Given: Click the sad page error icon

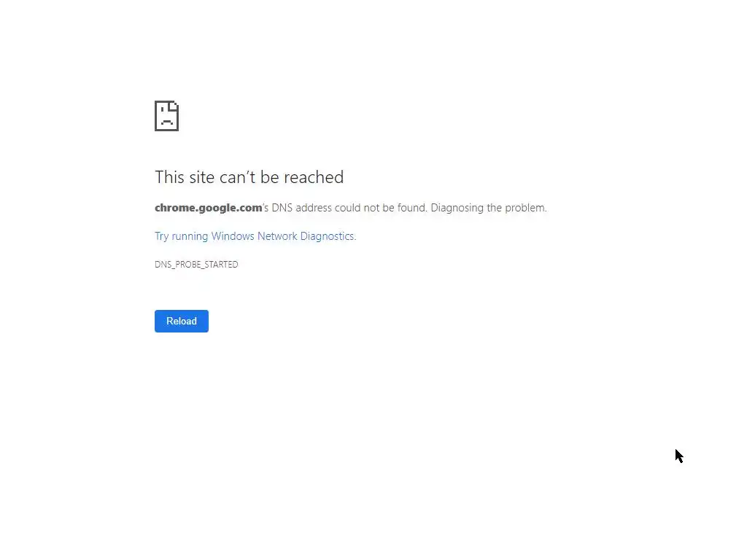Looking at the screenshot, I should click(167, 116).
